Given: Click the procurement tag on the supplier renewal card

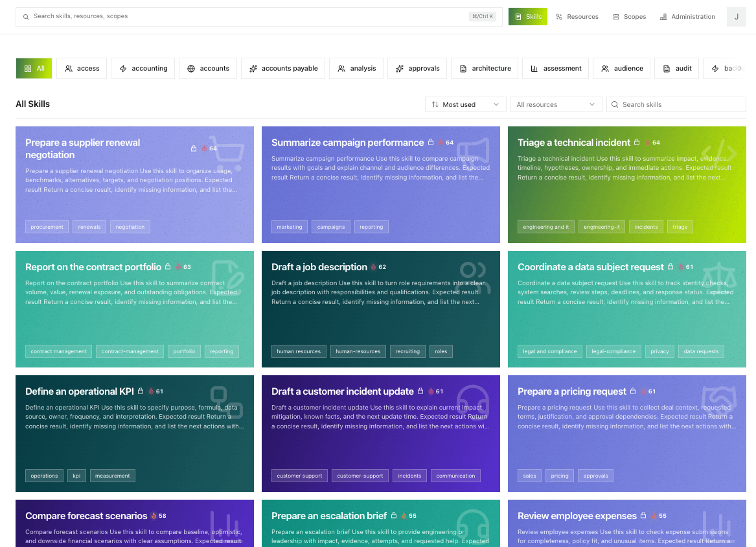Looking at the screenshot, I should pyautogui.click(x=47, y=227).
